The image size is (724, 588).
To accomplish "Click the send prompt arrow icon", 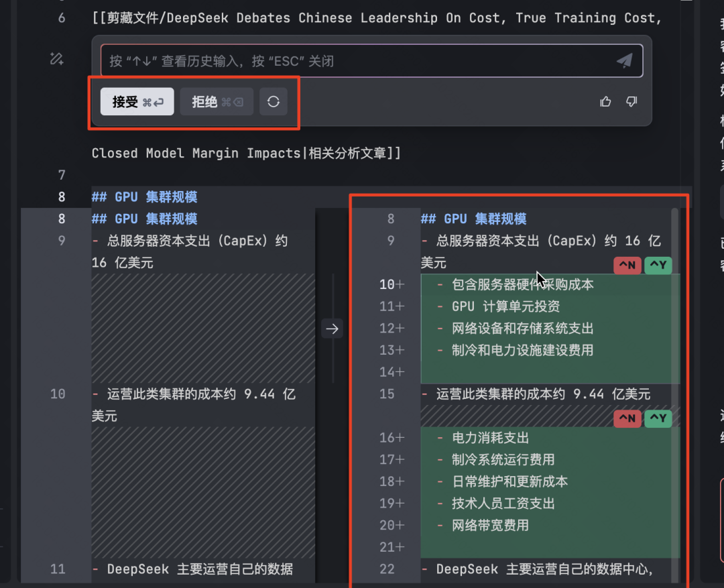I will (x=624, y=60).
